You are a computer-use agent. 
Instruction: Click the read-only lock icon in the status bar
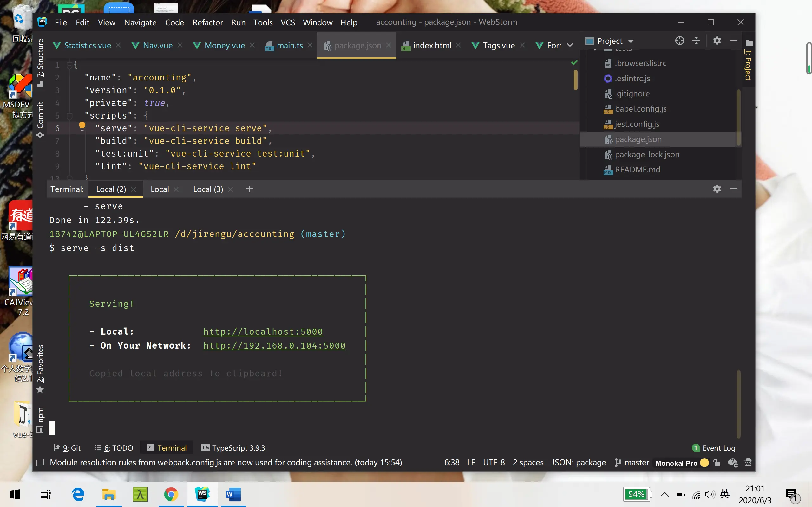717,463
